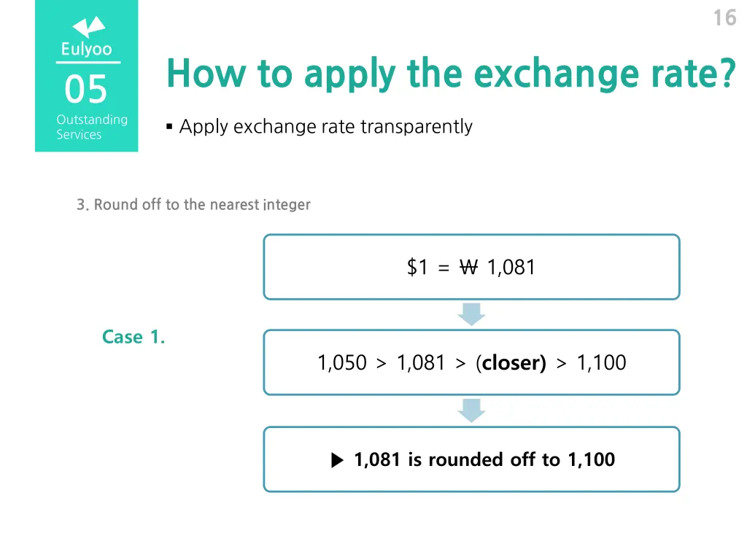Click the 'Eulyoo' brand name text
The width and height of the screenshot is (747, 560).
click(87, 49)
